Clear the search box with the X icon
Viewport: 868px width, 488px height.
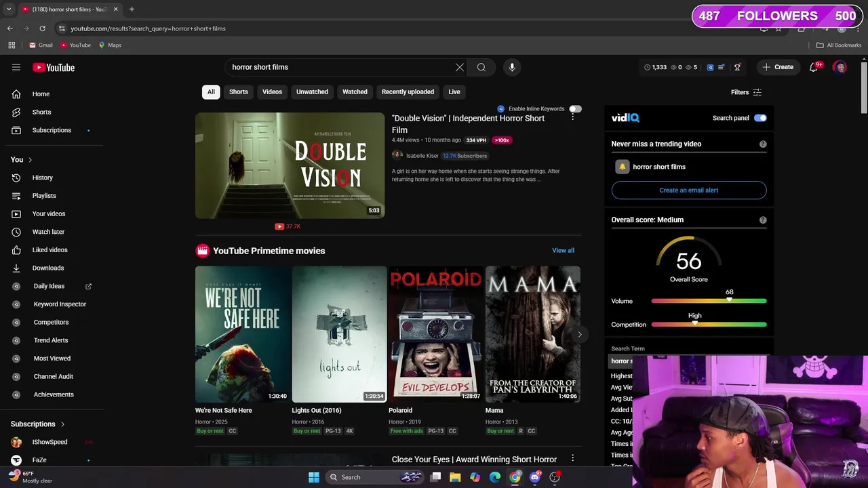(x=460, y=67)
